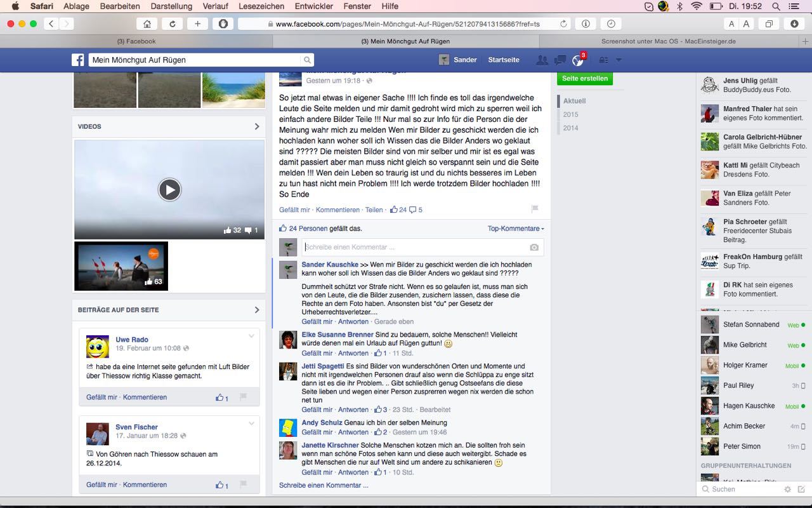The image size is (812, 508).
Task: Play the video in the Videos panel
Action: point(169,189)
